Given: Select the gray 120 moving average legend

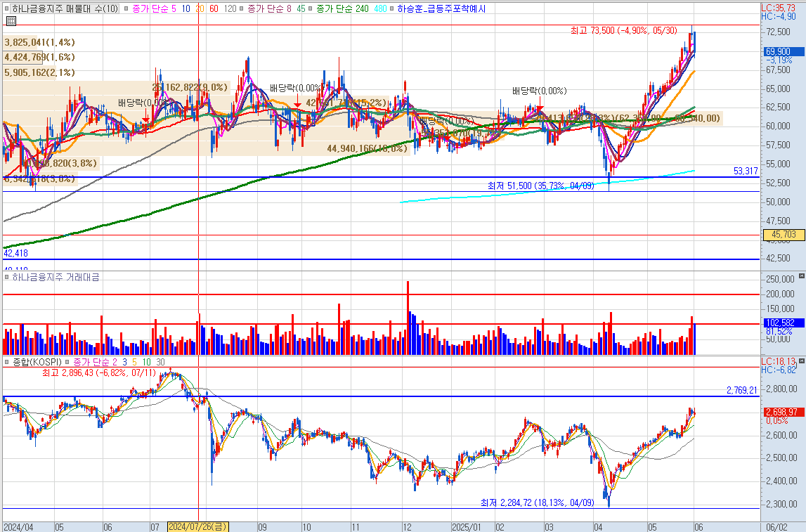Looking at the screenshot, I should [230, 8].
